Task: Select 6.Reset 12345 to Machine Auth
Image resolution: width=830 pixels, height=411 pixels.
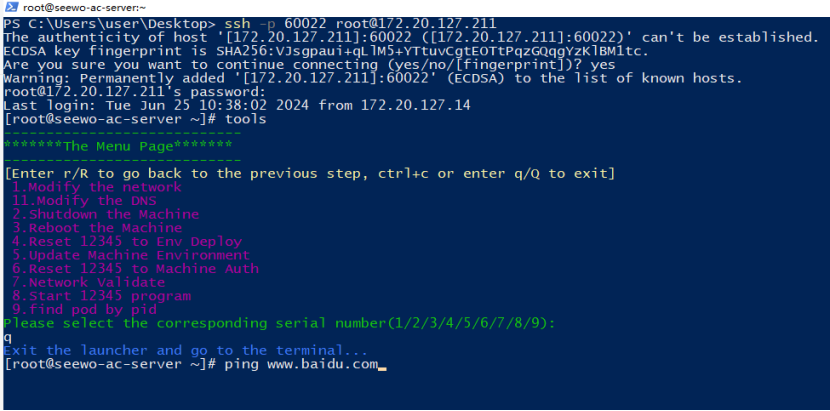Action: point(135,269)
